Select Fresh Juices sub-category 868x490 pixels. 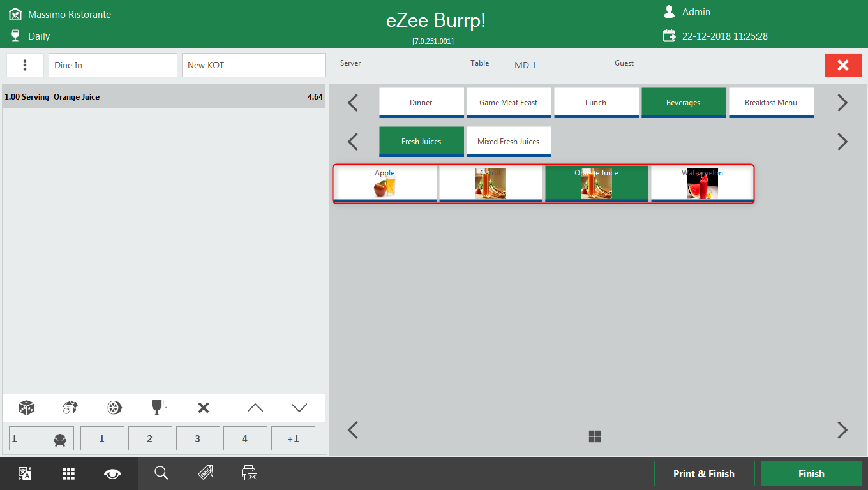[421, 142]
